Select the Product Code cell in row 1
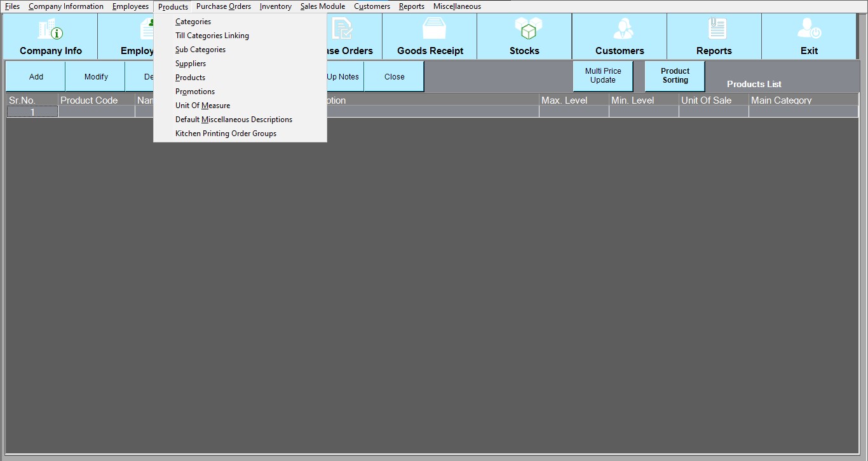Image resolution: width=868 pixels, height=461 pixels. (x=97, y=112)
